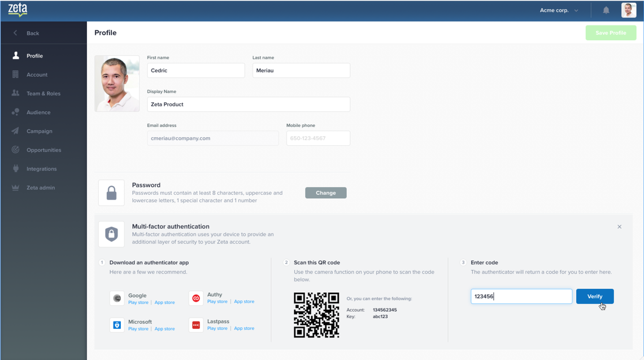This screenshot has width=644, height=360.
Task: Click the password lock icon
Action: click(x=111, y=193)
